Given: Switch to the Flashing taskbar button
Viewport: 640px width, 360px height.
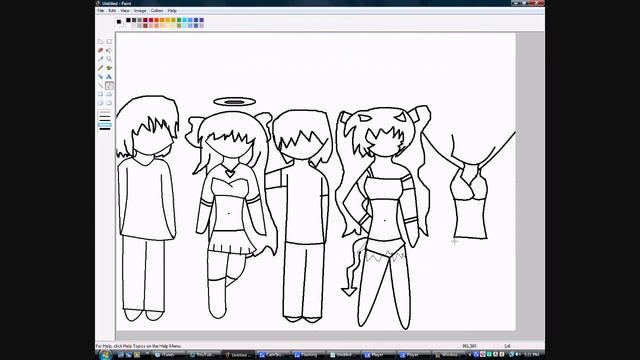Looking at the screenshot, I should (309, 355).
